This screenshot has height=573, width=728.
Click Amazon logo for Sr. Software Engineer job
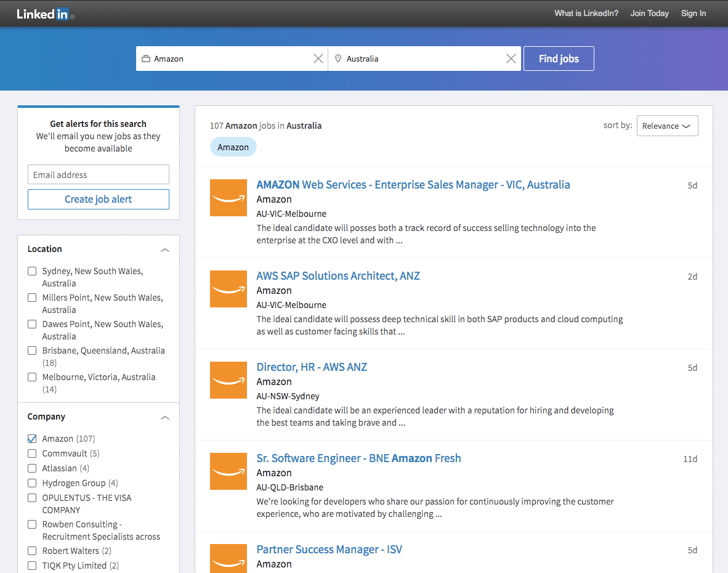coord(228,471)
